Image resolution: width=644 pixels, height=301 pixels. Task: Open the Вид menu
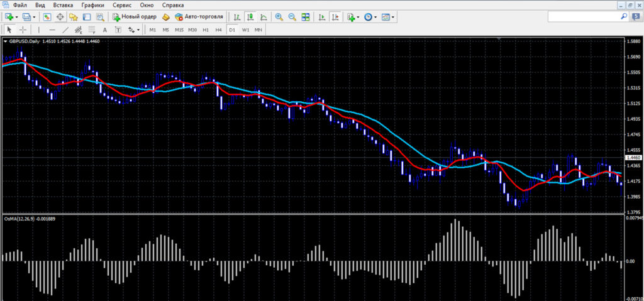(40, 5)
